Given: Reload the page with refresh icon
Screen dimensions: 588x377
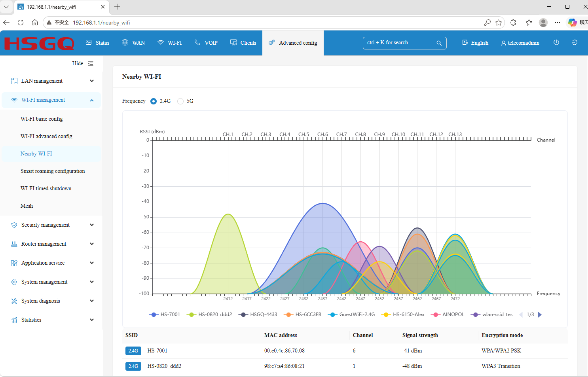Looking at the screenshot, I should pos(21,23).
